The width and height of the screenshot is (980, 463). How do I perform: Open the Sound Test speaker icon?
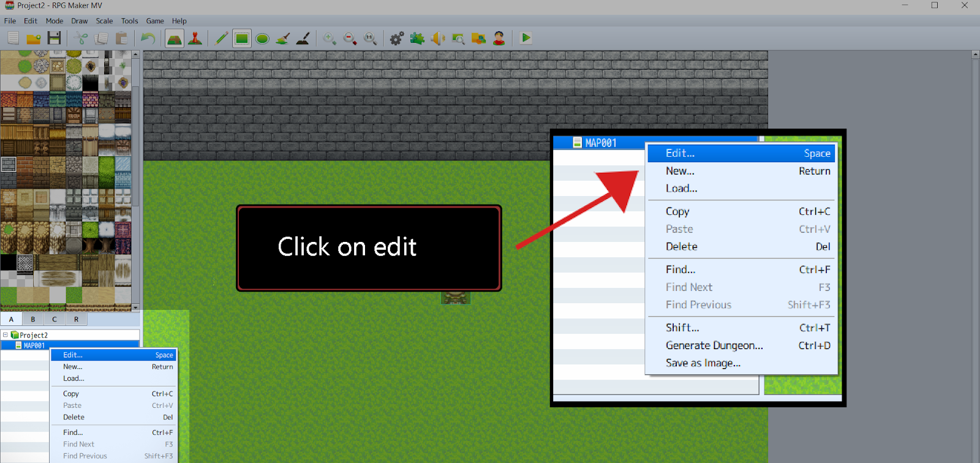pyautogui.click(x=438, y=38)
